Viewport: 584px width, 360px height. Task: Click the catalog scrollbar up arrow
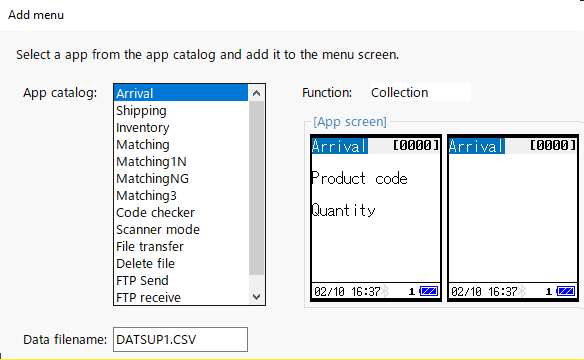(x=256, y=93)
